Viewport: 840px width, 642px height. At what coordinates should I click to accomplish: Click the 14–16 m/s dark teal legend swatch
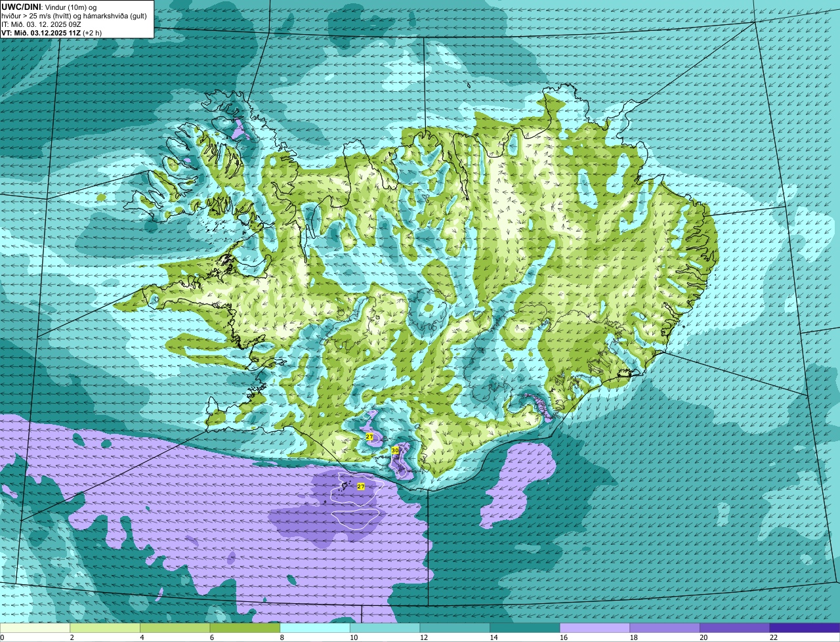tap(525, 628)
